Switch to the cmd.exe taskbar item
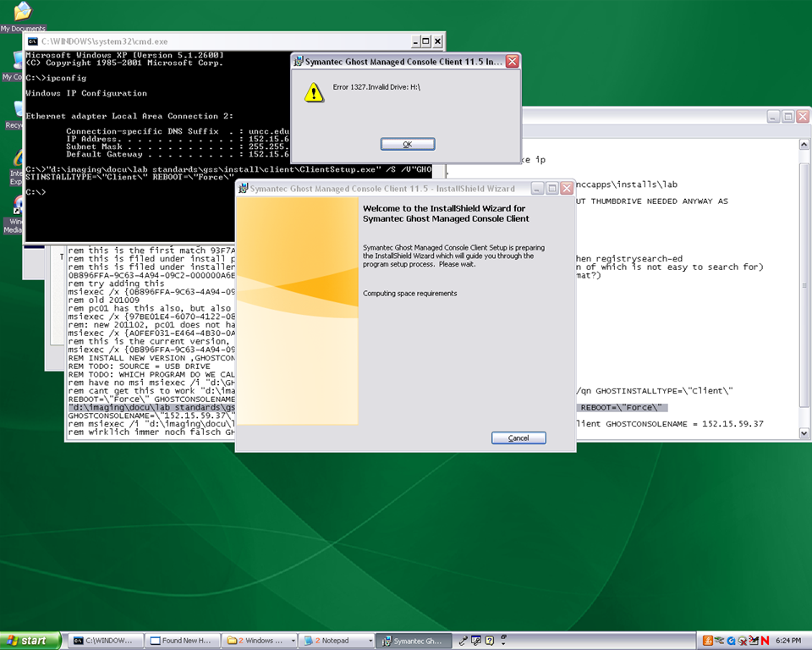This screenshot has width=812, height=650. 105,641
